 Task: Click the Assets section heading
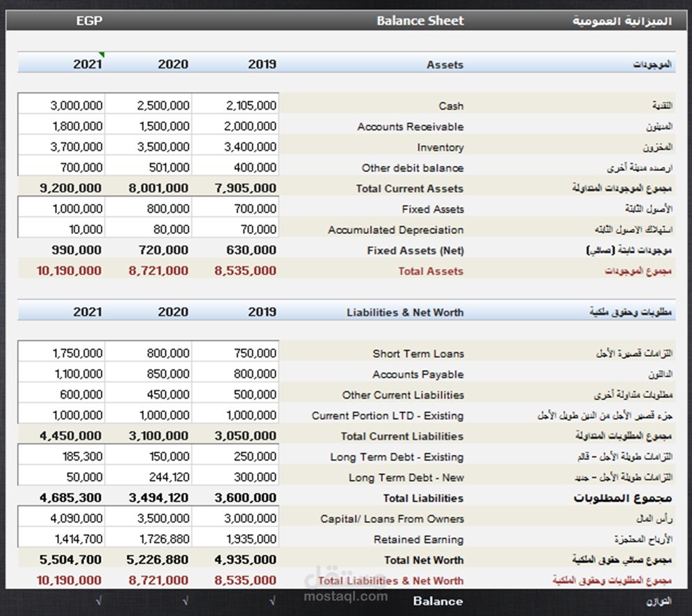point(445,65)
